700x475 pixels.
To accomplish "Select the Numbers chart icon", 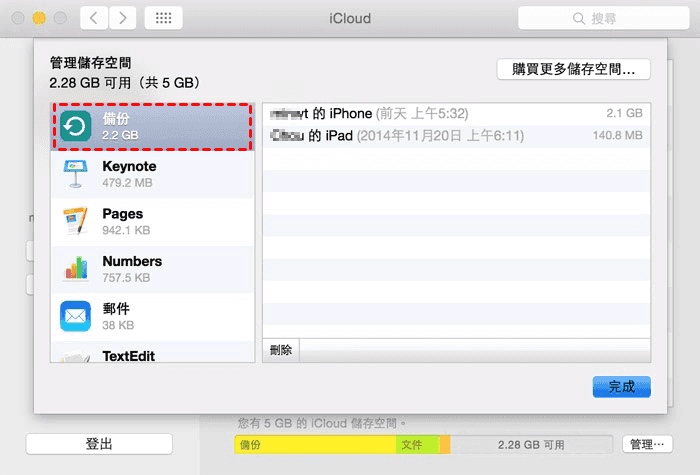I will 75,269.
